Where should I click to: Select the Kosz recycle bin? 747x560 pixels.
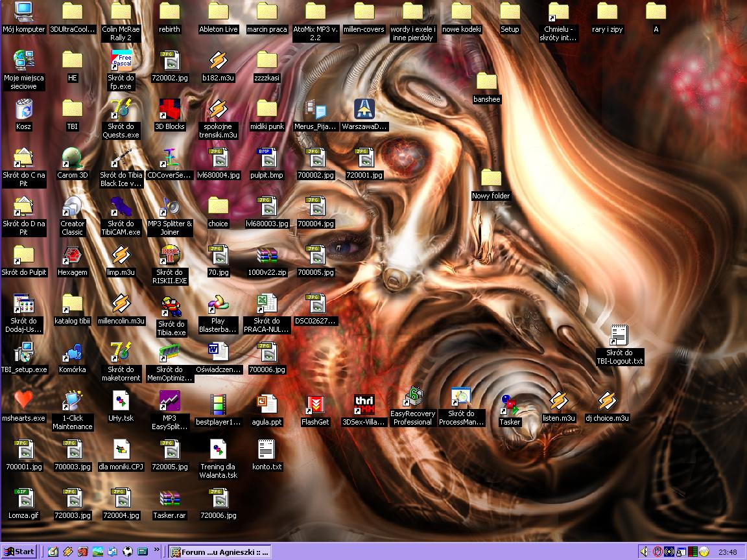click(x=23, y=110)
